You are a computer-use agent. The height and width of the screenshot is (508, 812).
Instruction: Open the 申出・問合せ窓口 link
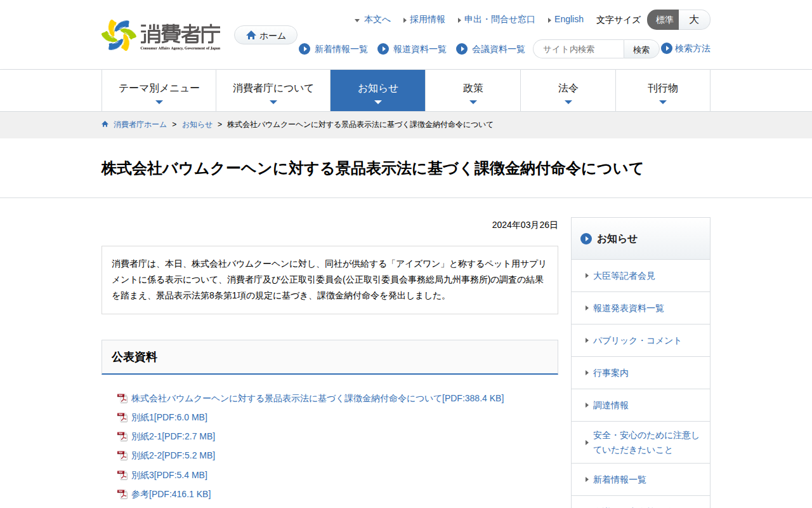[499, 20]
